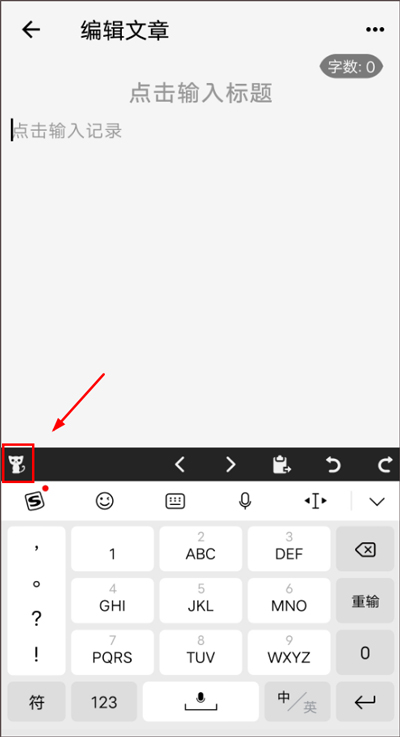400x737 pixels.
Task: Tap the clipboard paste icon
Action: (x=282, y=465)
